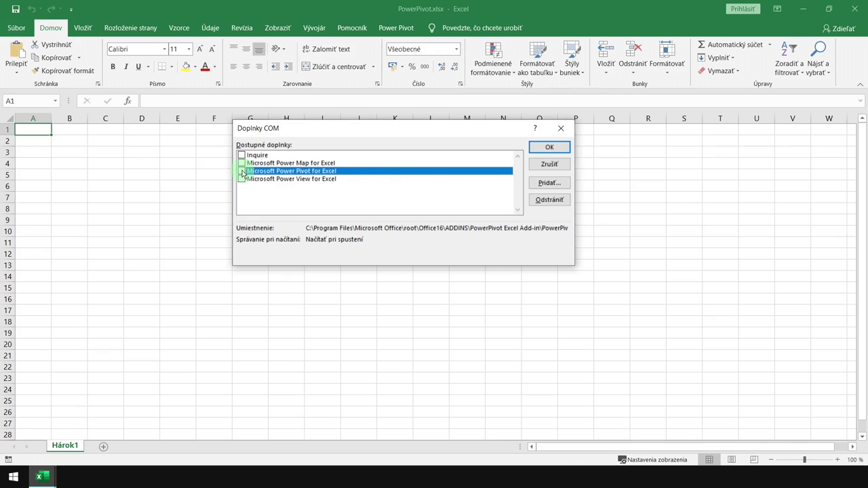Toggle bold formatting
The image size is (868, 488).
pyautogui.click(x=113, y=66)
